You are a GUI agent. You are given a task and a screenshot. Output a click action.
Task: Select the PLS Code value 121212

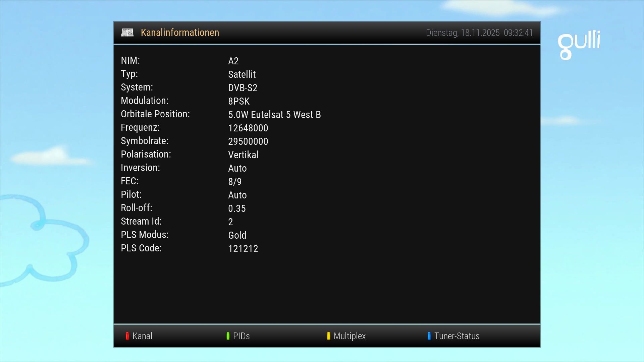(243, 249)
